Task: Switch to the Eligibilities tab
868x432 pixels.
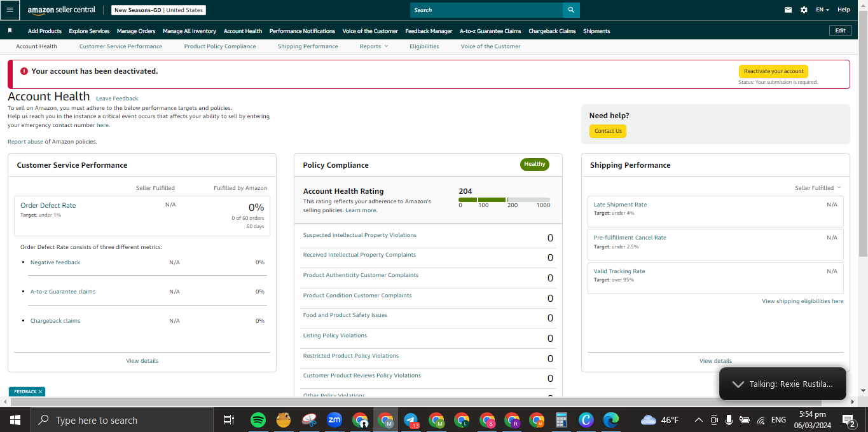Action: (424, 46)
